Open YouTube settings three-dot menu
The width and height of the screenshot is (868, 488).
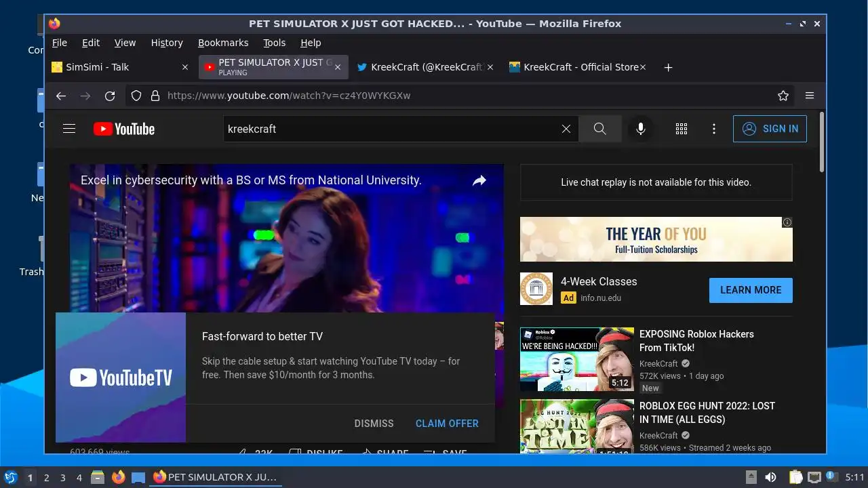coord(714,129)
